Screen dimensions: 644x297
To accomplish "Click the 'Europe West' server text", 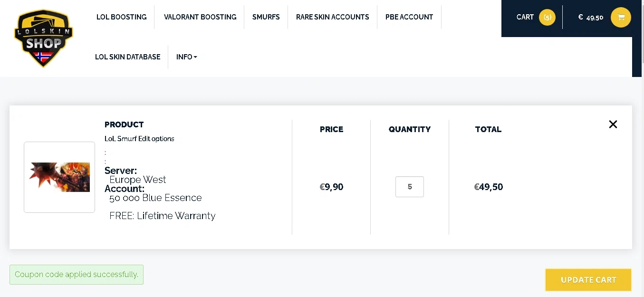I will tap(138, 180).
